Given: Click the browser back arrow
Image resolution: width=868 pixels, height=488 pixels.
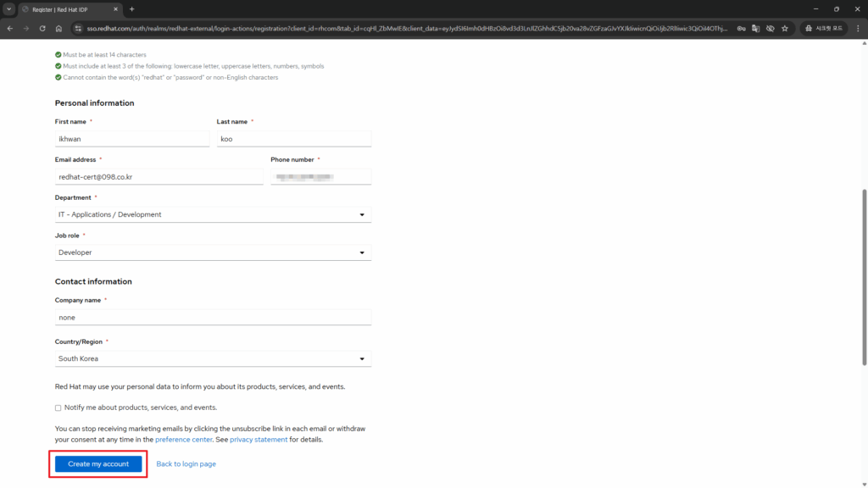Looking at the screenshot, I should [x=9, y=28].
